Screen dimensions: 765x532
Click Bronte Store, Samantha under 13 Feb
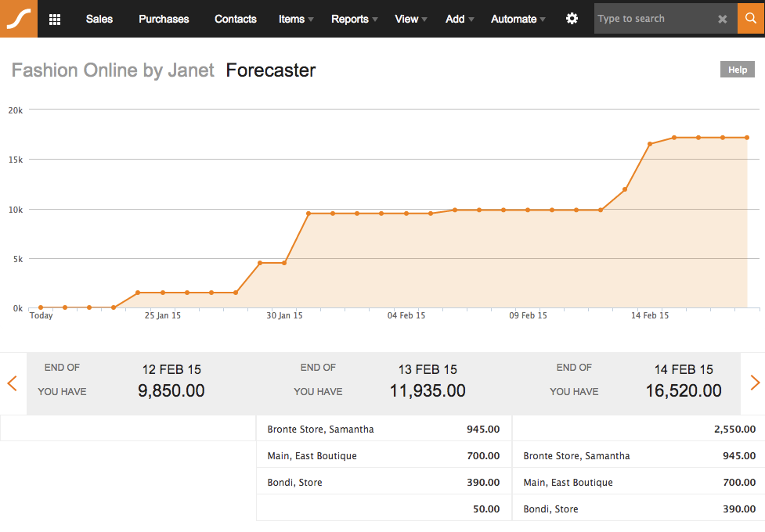pyautogui.click(x=320, y=429)
